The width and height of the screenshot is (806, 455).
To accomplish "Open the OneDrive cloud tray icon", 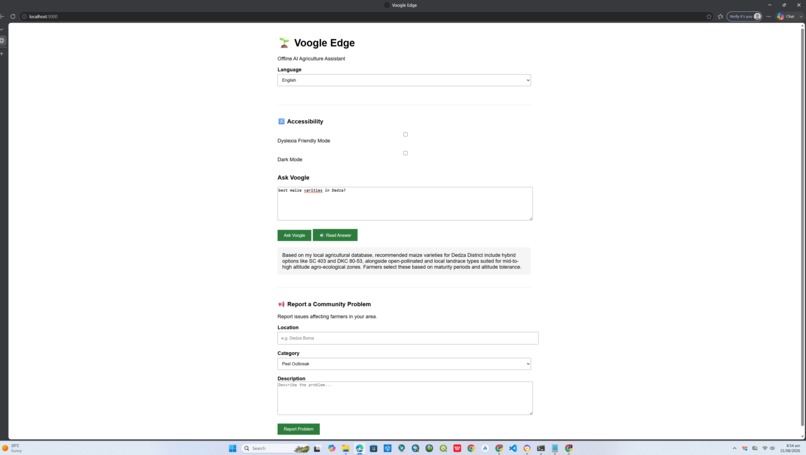I will 755,448.
